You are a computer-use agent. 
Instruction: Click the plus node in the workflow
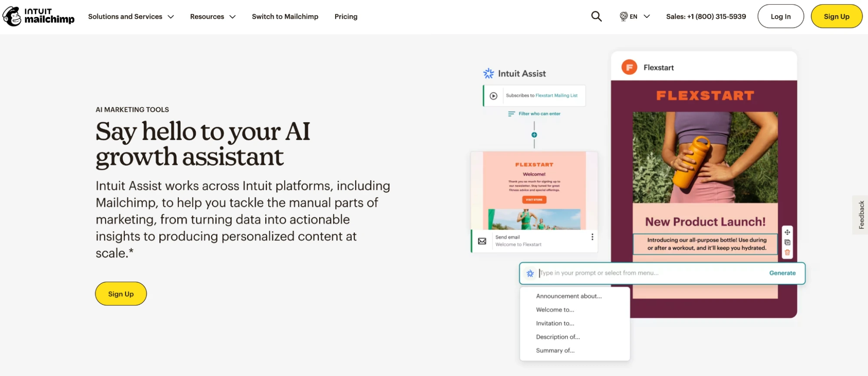[x=534, y=135]
